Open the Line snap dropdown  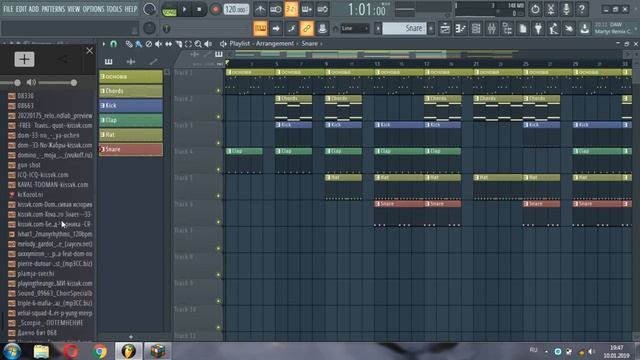coord(354,28)
